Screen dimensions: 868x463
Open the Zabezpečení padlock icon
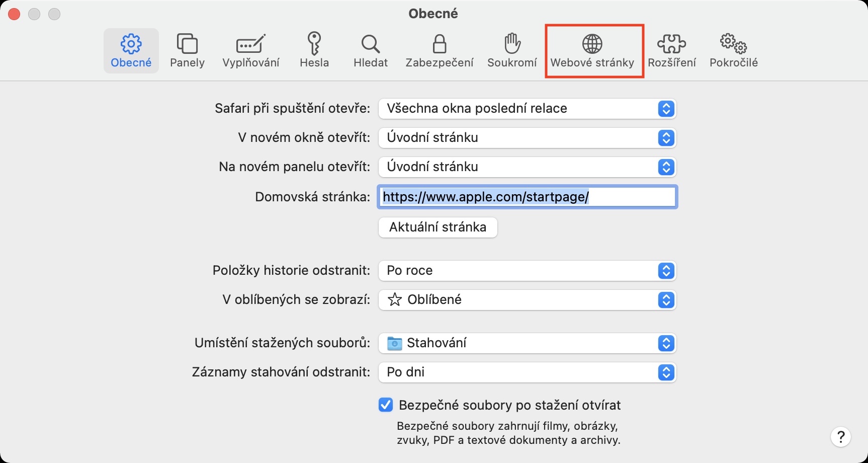point(440,44)
